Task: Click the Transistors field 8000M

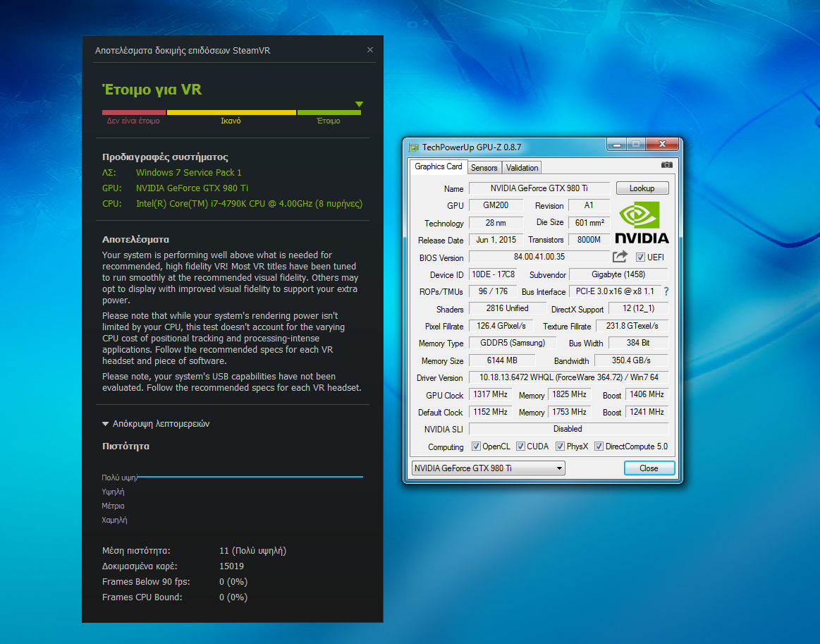Action: (589, 240)
